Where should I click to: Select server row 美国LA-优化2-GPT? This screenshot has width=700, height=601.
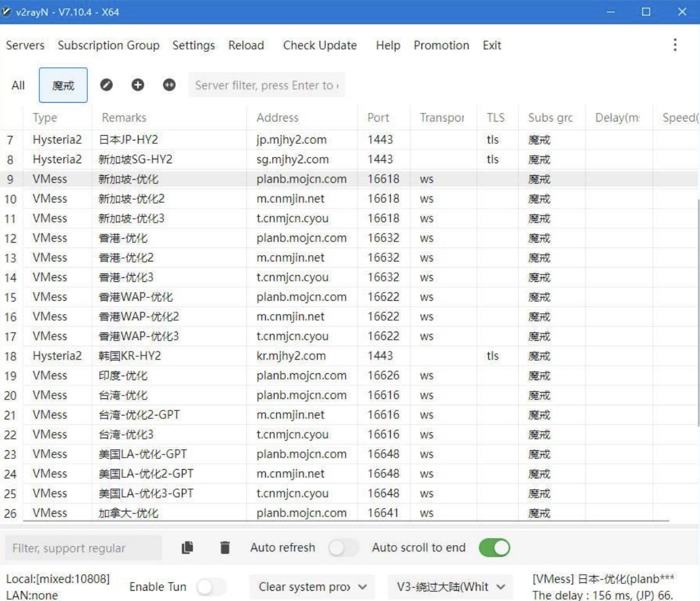349,474
